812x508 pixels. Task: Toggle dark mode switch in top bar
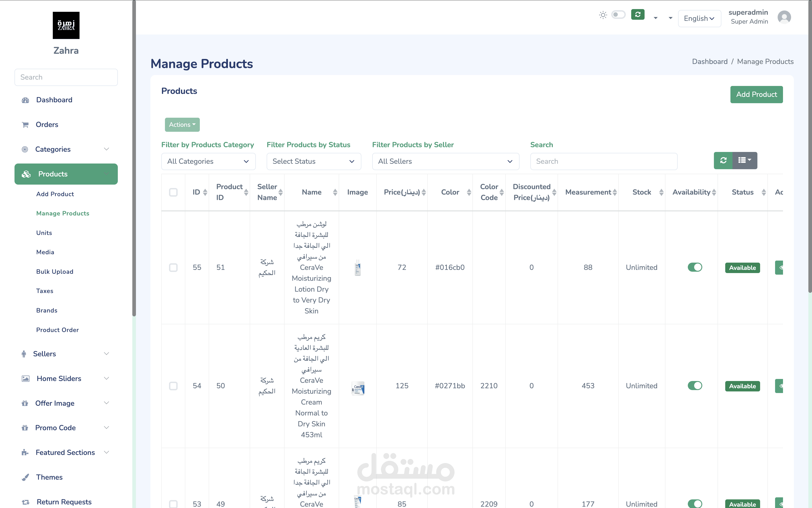[618, 15]
